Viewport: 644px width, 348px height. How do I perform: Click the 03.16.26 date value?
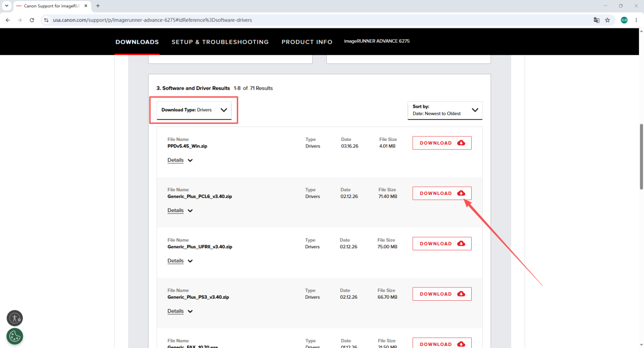point(349,146)
